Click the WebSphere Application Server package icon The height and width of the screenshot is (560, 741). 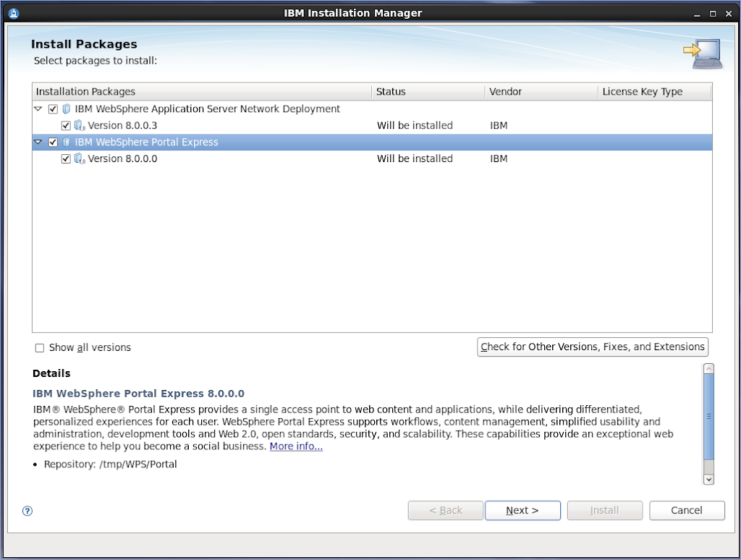tap(67, 109)
